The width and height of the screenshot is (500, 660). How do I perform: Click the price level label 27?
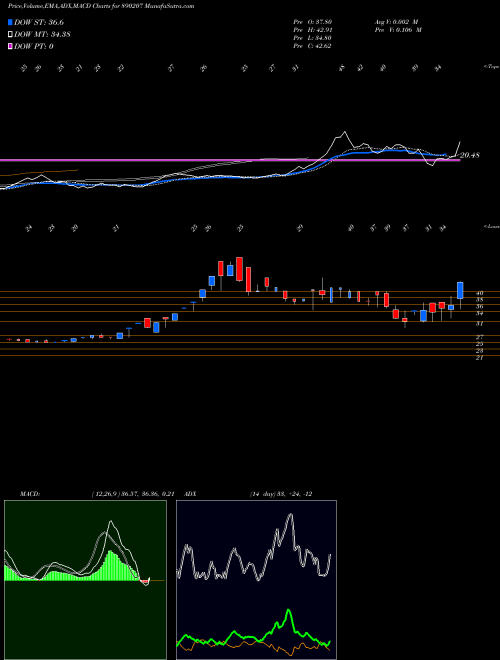[x=479, y=337]
